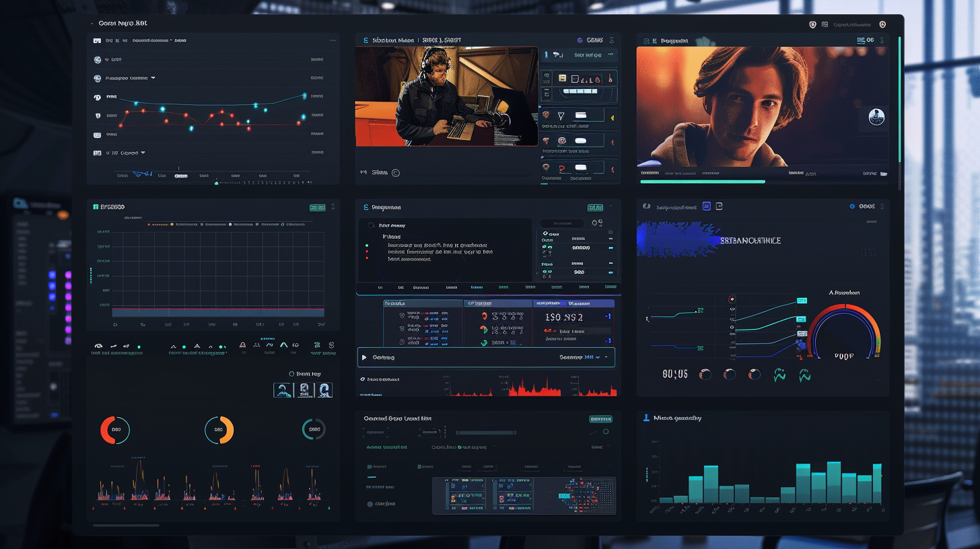Click the green button in the grid chart header
980x549 pixels.
316,207
